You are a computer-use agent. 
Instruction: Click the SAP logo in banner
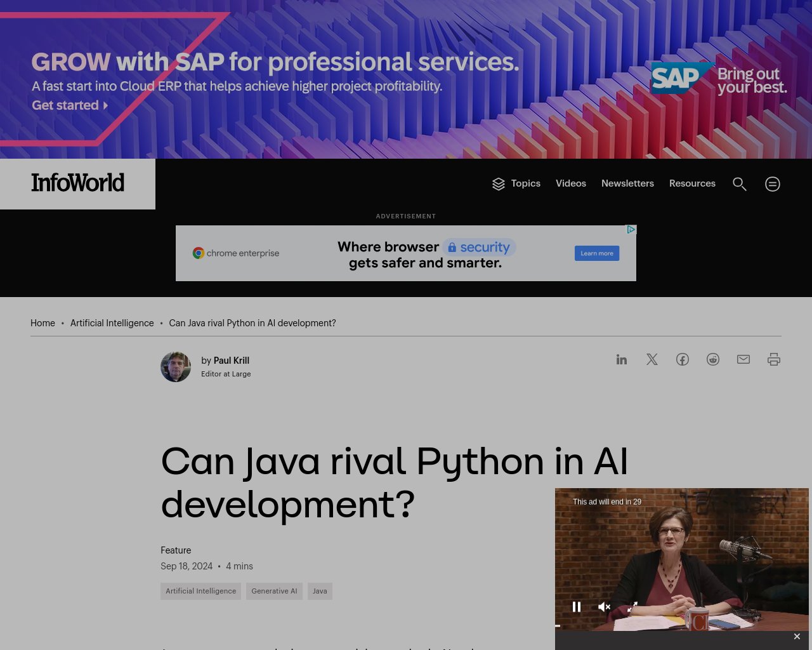pyautogui.click(x=682, y=78)
